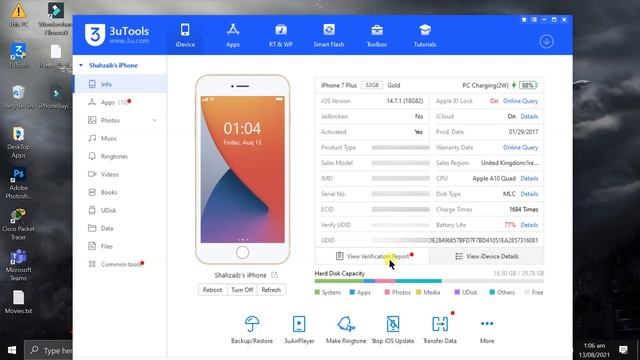This screenshot has width=640, height=360.
Task: Open Stop iOS Update tool
Action: click(x=393, y=330)
